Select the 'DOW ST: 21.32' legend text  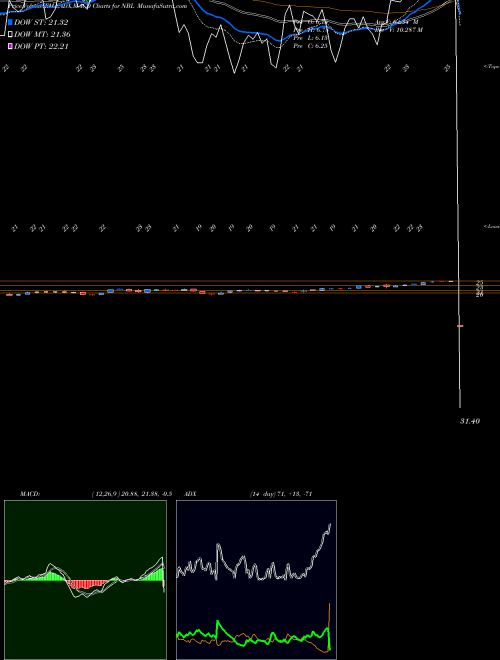[x=41, y=22]
